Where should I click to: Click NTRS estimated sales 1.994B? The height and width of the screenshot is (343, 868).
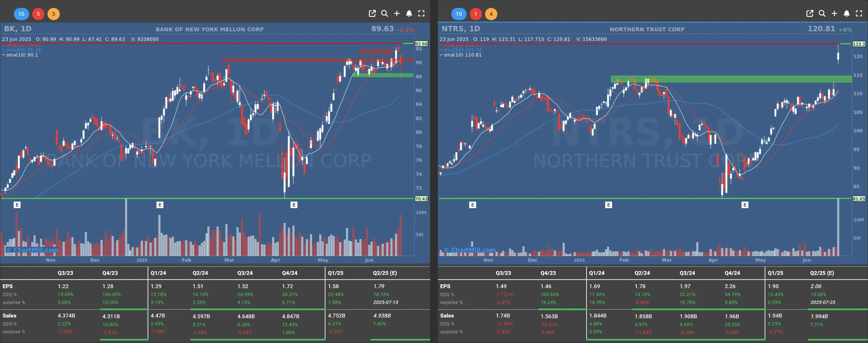819,316
